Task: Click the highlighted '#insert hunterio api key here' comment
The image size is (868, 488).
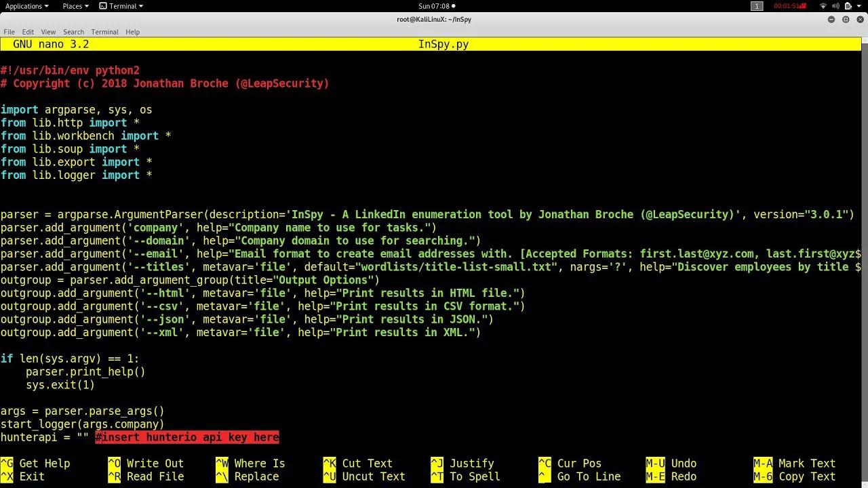Action: 187,437
